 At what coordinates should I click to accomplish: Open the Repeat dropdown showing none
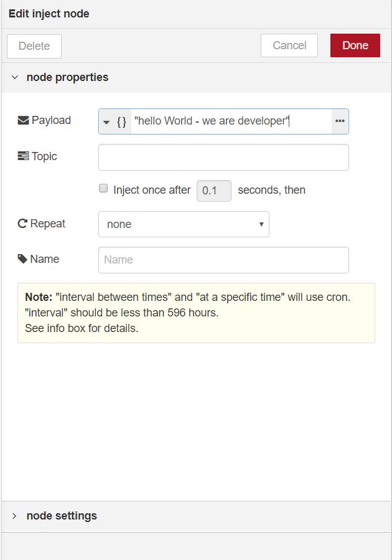coord(184,224)
